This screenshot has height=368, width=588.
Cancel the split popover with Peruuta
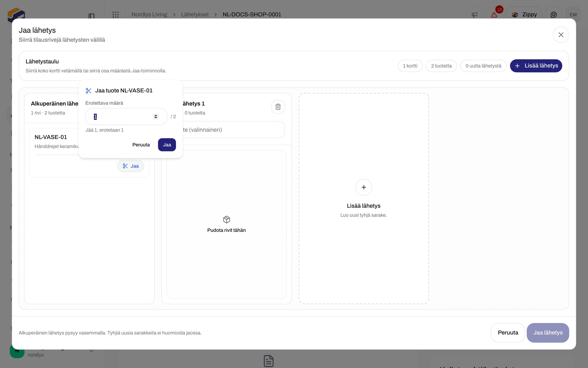[141, 145]
